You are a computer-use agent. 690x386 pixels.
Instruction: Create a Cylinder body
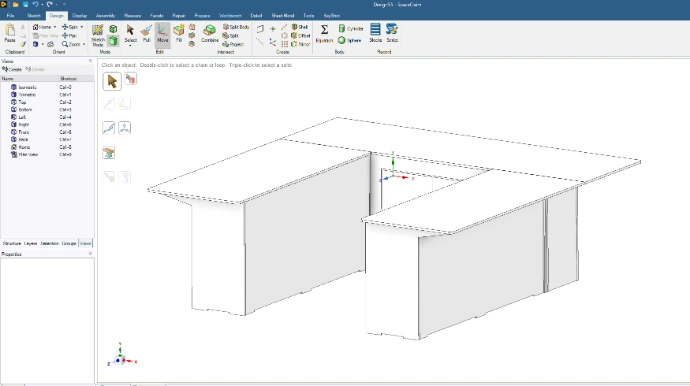tap(351, 29)
